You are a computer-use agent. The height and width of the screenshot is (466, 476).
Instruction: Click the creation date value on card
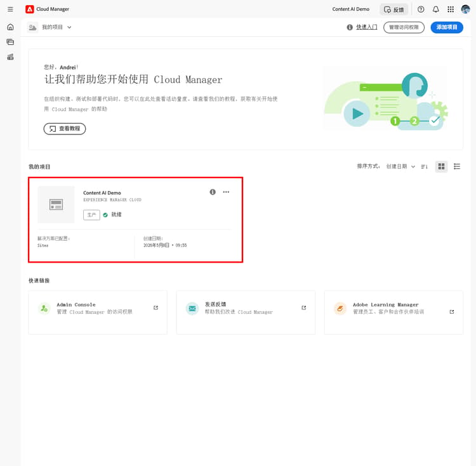coord(165,245)
